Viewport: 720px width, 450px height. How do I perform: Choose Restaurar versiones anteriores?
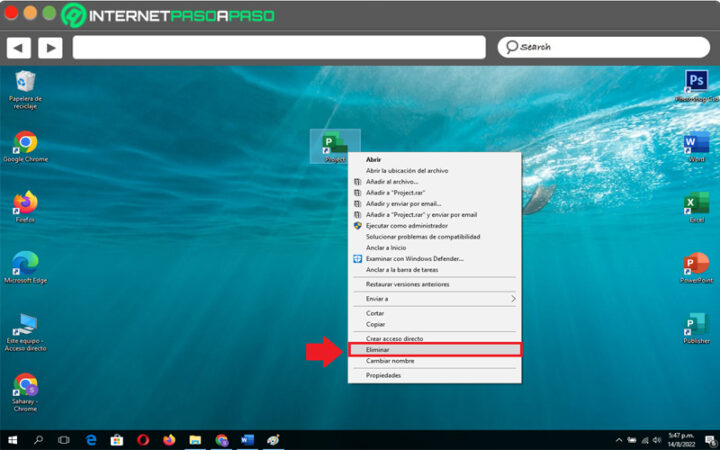click(x=434, y=284)
